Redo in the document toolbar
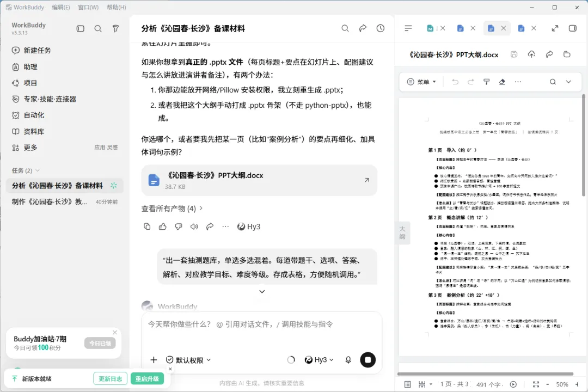 470,82
